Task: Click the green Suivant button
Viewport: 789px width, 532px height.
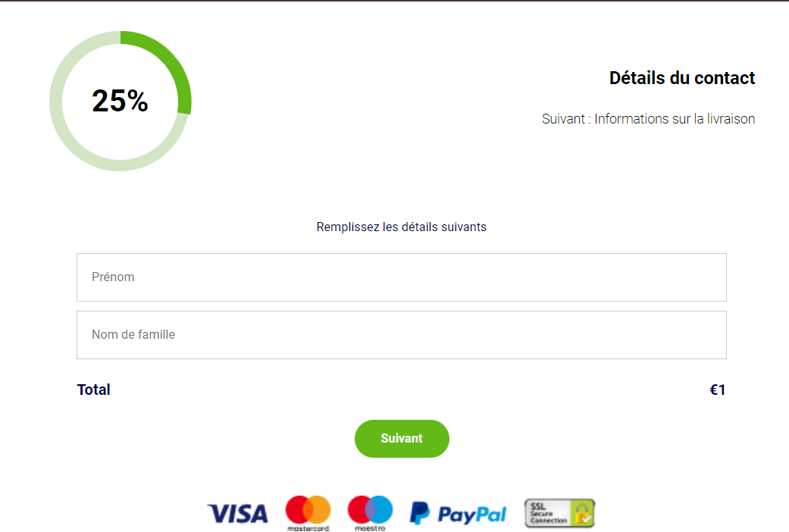Action: click(x=402, y=438)
